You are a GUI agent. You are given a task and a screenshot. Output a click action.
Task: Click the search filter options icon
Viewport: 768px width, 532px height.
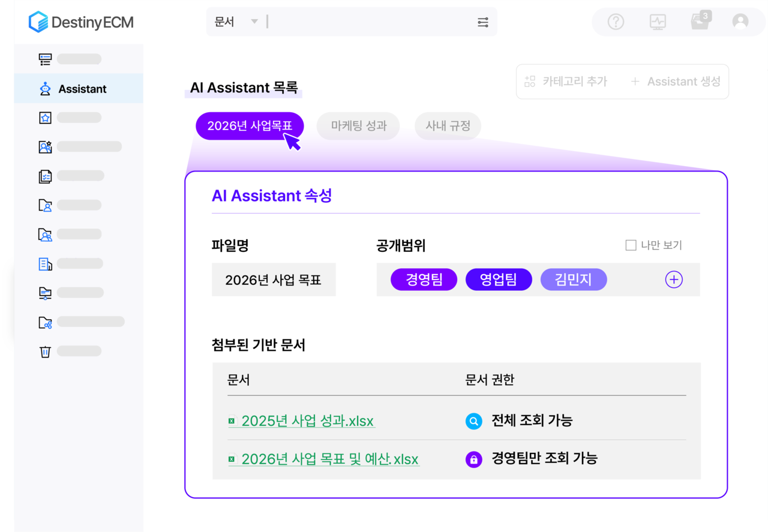(483, 22)
